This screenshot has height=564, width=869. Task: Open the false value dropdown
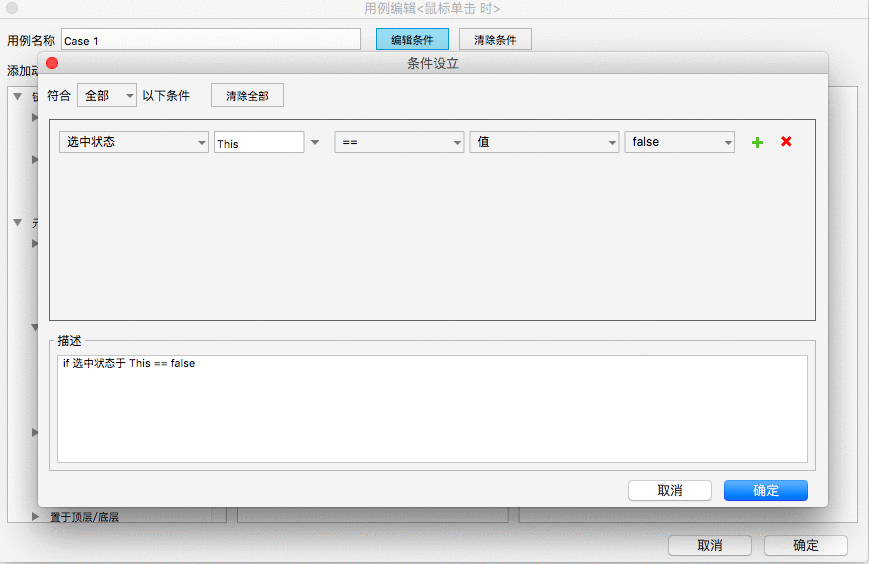pyautogui.click(x=679, y=142)
